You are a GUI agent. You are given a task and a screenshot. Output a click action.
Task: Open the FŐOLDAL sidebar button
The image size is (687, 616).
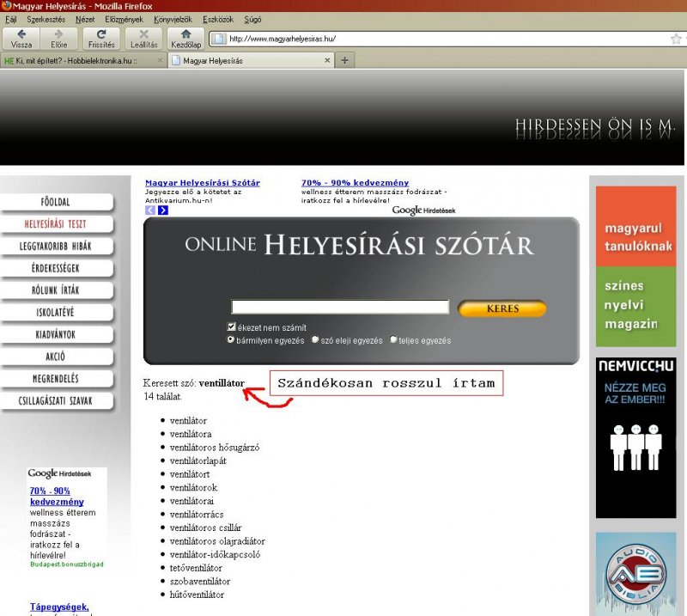[x=56, y=202]
